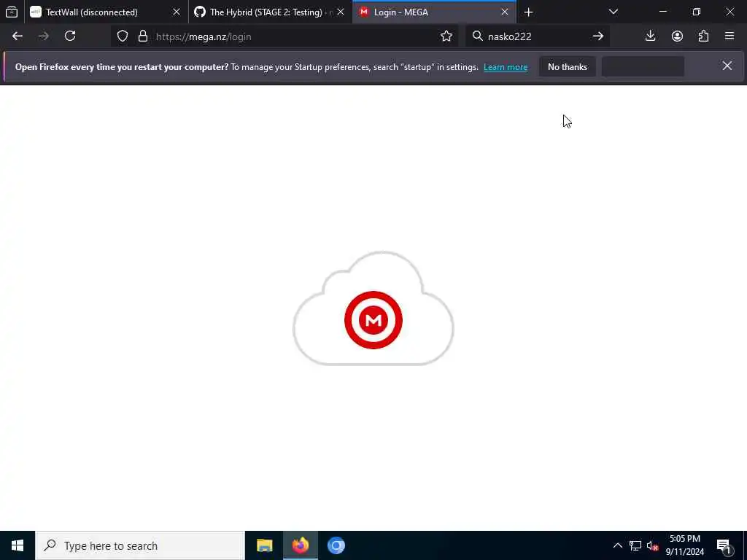Image resolution: width=747 pixels, height=560 pixels.
Task: Select the Login - MEGA tab
Action: tap(435, 12)
